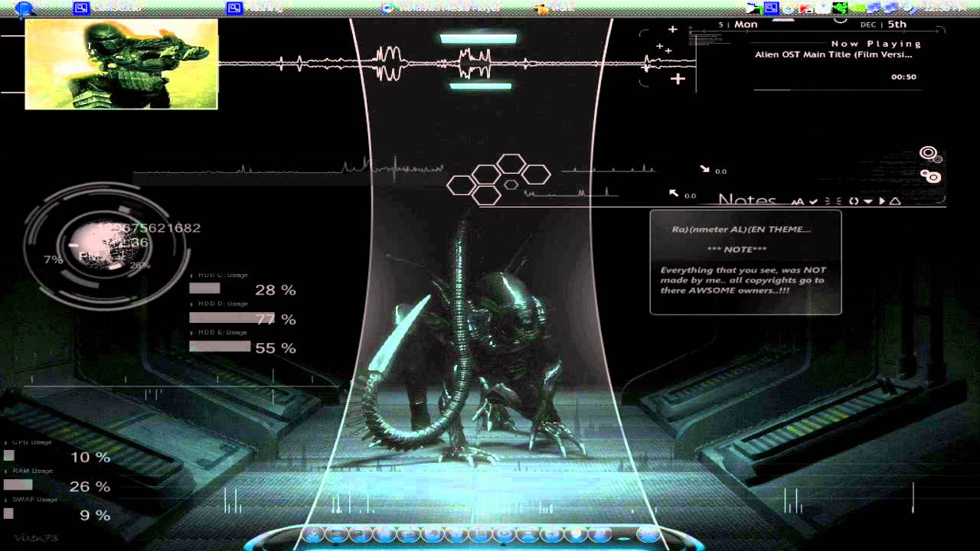
Task: Click the predator album art thumbnail
Action: pyautogui.click(x=121, y=64)
